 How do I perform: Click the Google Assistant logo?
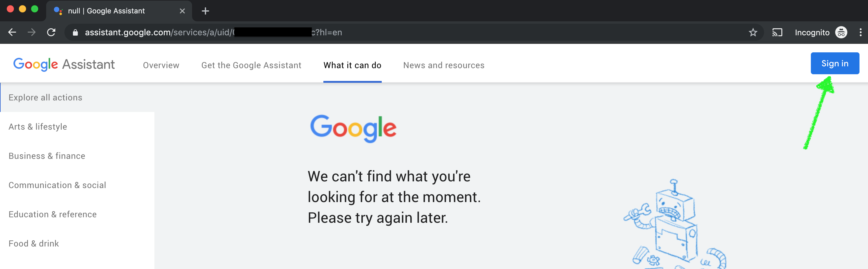click(64, 64)
